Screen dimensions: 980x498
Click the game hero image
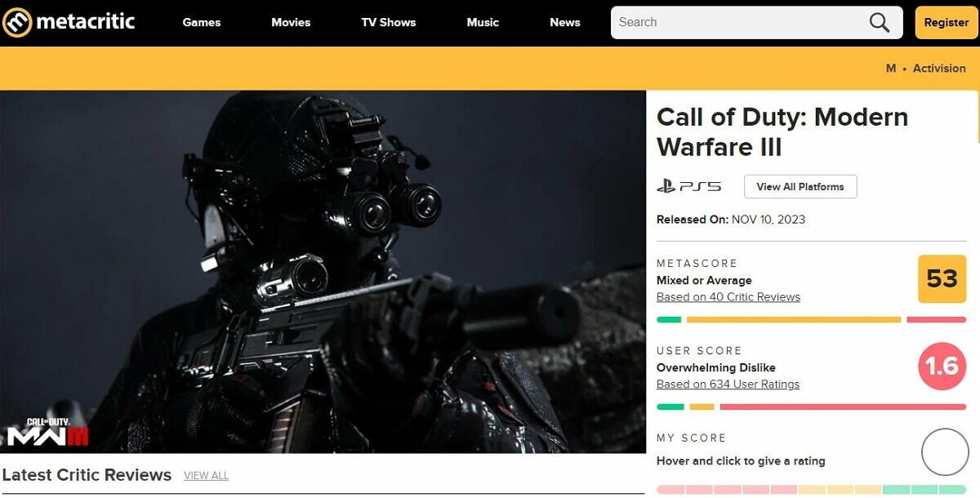(x=323, y=272)
